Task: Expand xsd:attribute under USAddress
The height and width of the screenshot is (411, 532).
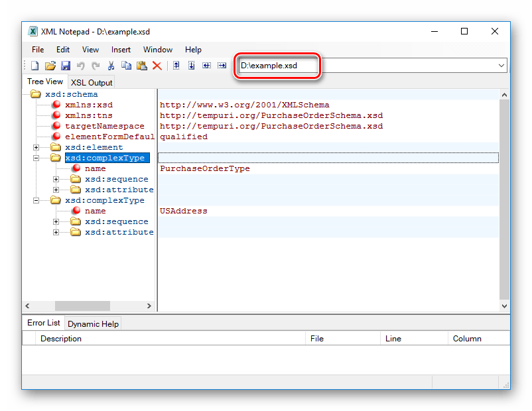Action: [x=56, y=232]
